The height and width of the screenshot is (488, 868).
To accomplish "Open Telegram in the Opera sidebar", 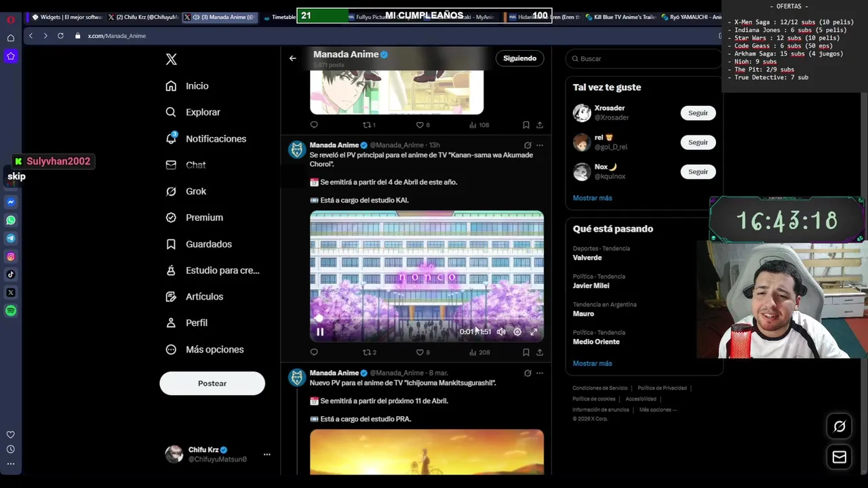I will [11, 238].
